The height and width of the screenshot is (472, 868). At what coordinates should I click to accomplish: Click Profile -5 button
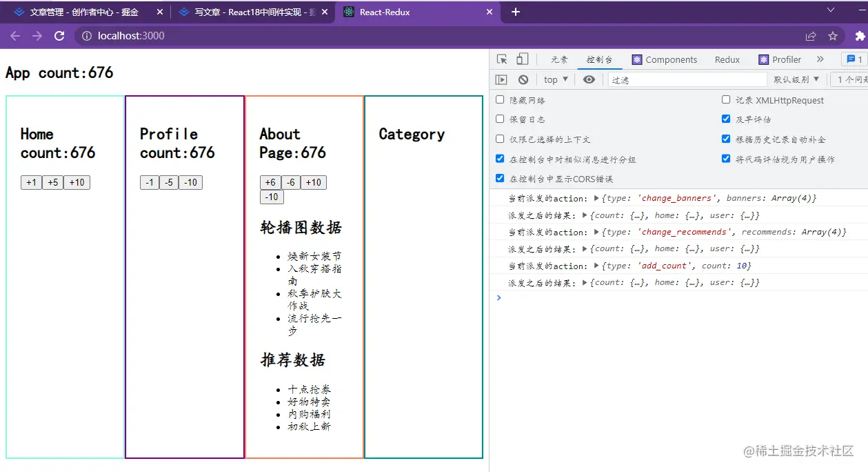[x=169, y=182]
